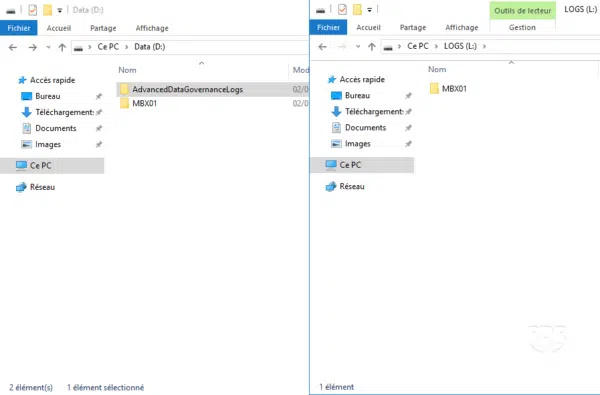Select AdvancedDataGovernanceLogs folder
The height and width of the screenshot is (395, 600).
[x=188, y=90]
